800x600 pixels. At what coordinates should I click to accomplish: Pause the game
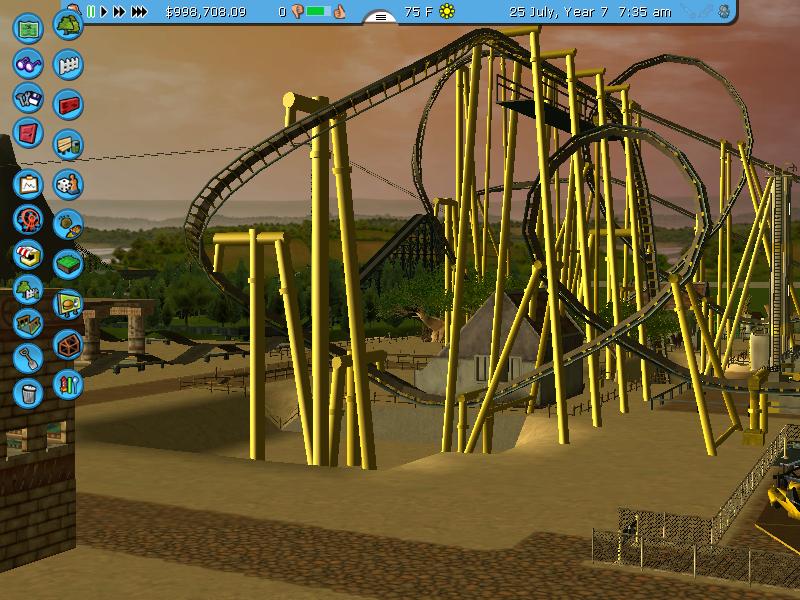pos(91,11)
